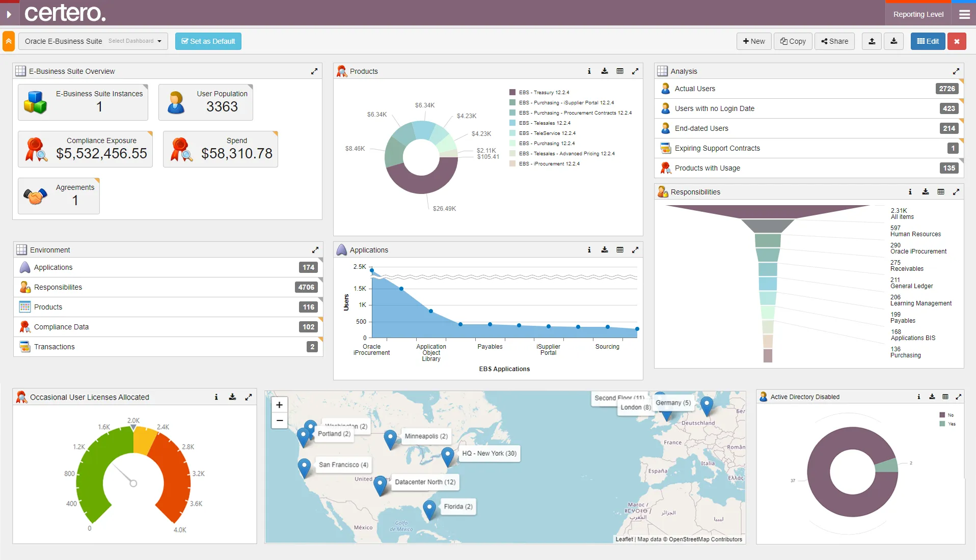
Task: Open the Compliance Exposure tile
Action: tap(85, 149)
